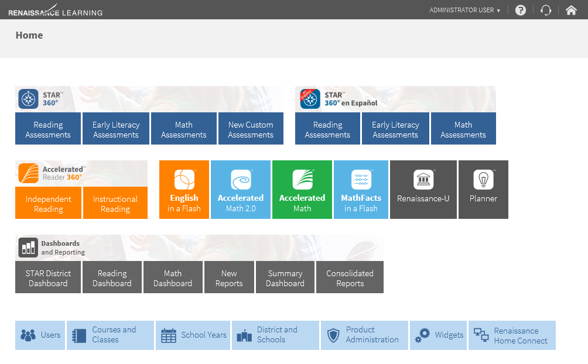
Task: Click the Dashboards and Reporting chart icon
Action: [x=28, y=248]
